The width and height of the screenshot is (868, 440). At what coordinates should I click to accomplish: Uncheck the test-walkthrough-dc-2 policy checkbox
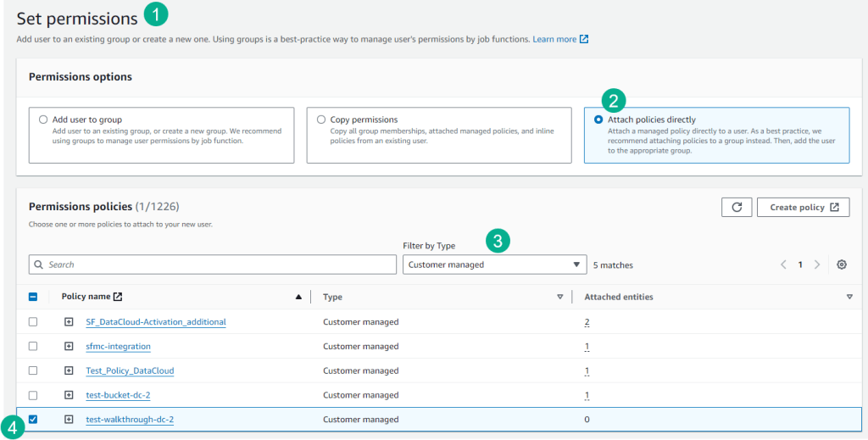(33, 419)
